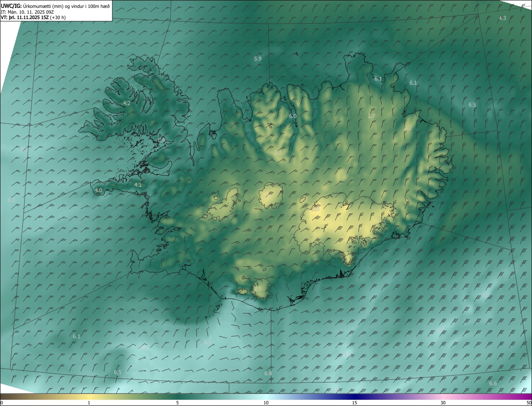Click the 50 tick on the colour scale

pos(529,403)
